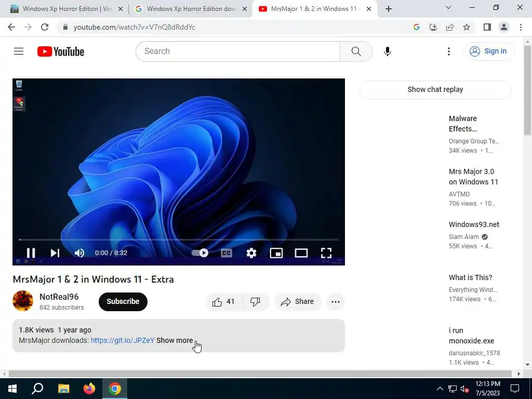The height and width of the screenshot is (399, 532).
Task: Install app icon in address bar
Action: pos(433,27)
